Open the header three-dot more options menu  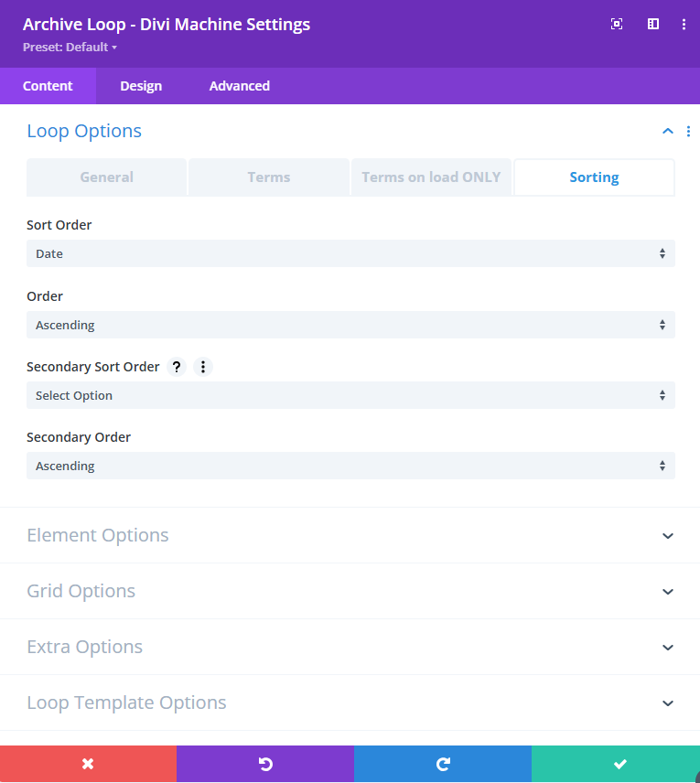684,25
